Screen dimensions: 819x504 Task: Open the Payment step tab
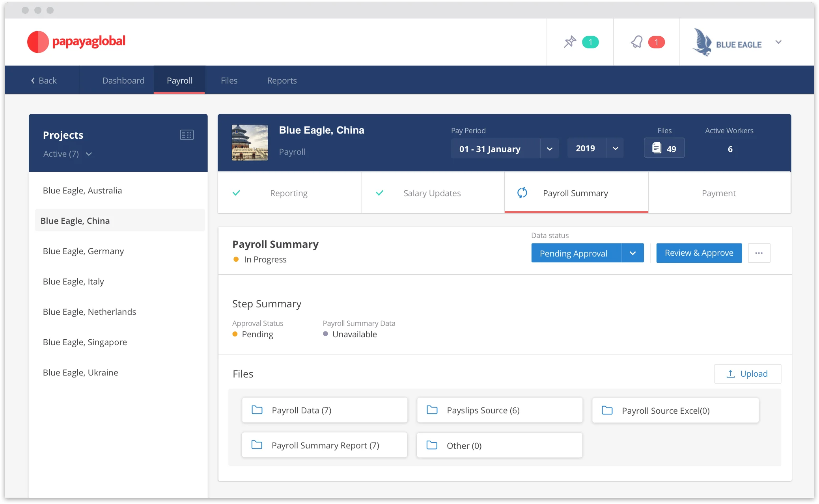click(x=718, y=193)
